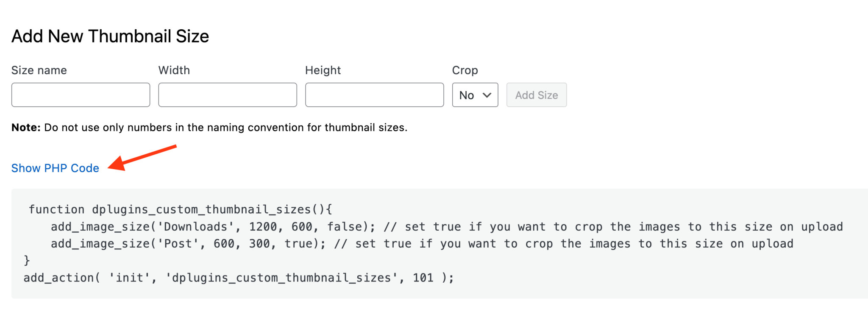The height and width of the screenshot is (309, 868).
Task: Click the function dplugins_custom_thumbnail_sizes code line
Action: point(181,210)
